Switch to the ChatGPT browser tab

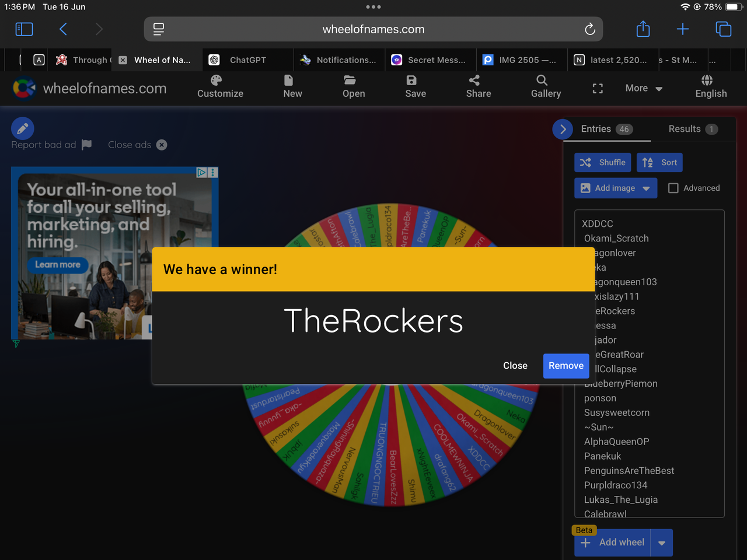click(247, 60)
